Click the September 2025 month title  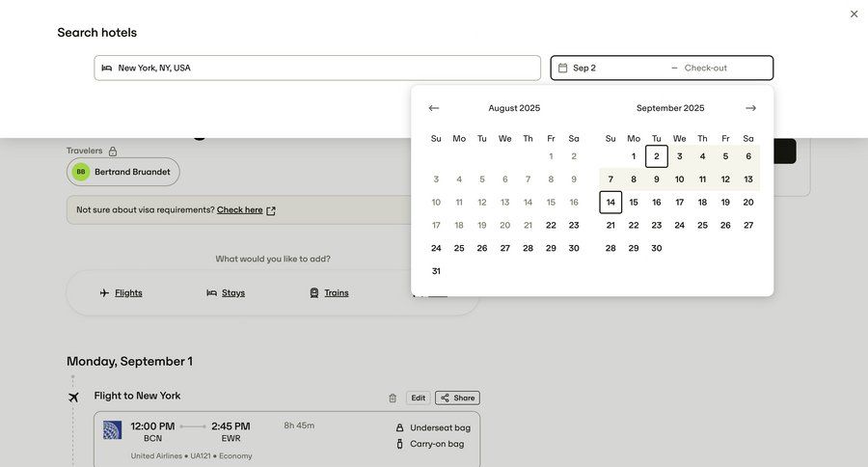[670, 108]
